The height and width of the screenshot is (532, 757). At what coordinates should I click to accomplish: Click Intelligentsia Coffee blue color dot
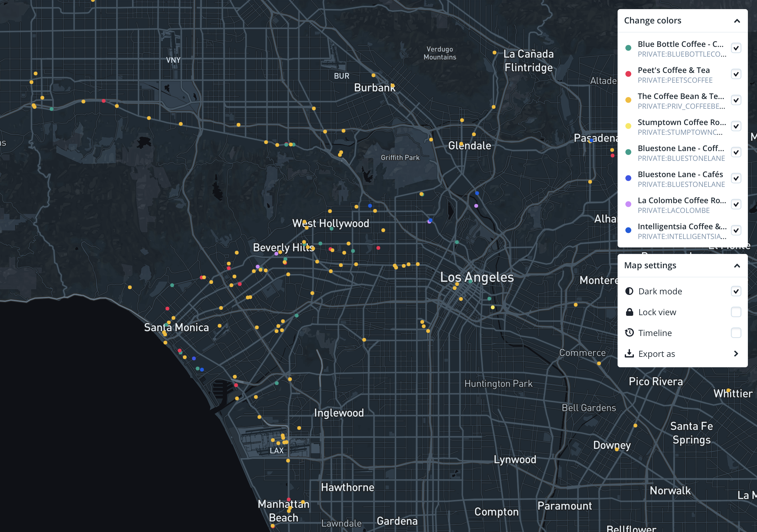click(x=628, y=231)
